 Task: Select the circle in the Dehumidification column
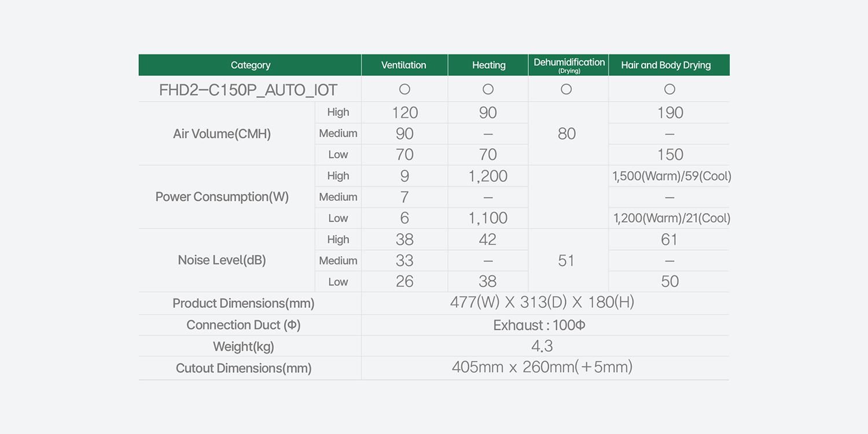[x=567, y=89]
